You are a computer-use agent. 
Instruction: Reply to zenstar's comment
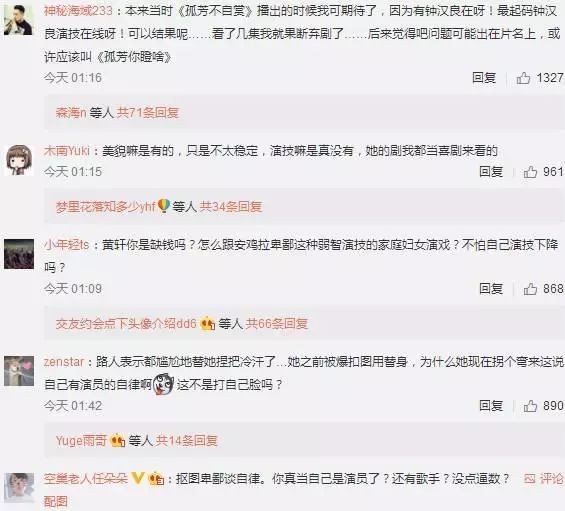coord(491,406)
